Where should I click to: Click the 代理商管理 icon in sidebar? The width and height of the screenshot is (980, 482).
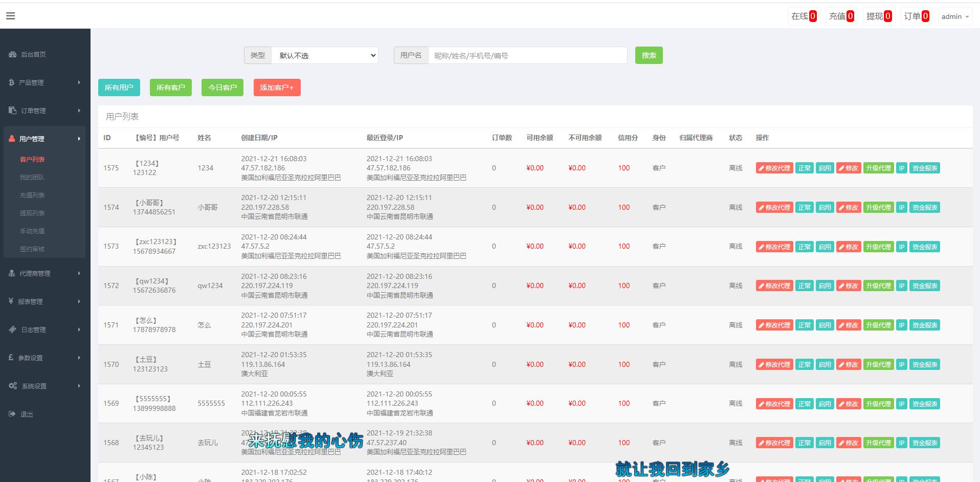pos(12,273)
